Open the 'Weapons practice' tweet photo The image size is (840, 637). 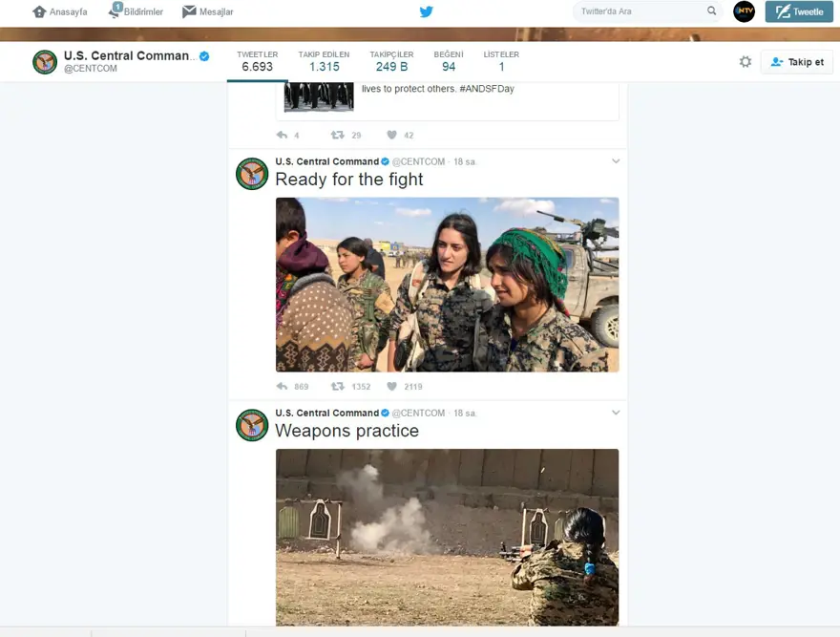pyautogui.click(x=447, y=537)
